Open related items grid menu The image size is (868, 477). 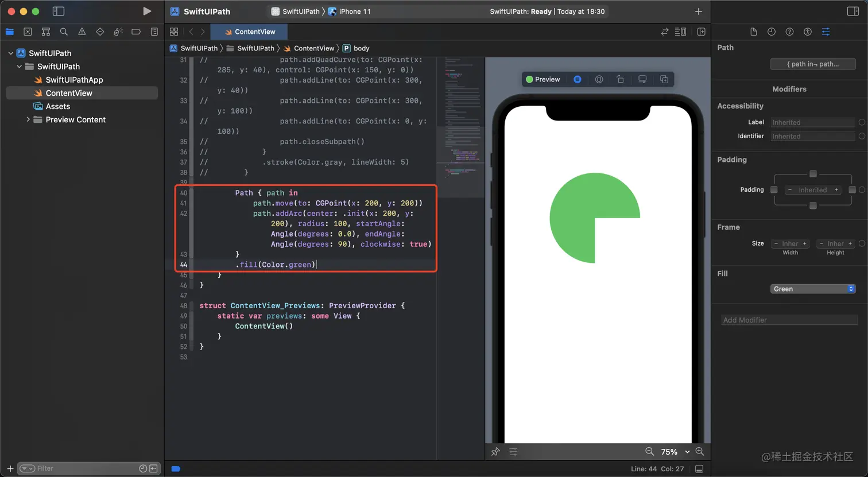[174, 32]
